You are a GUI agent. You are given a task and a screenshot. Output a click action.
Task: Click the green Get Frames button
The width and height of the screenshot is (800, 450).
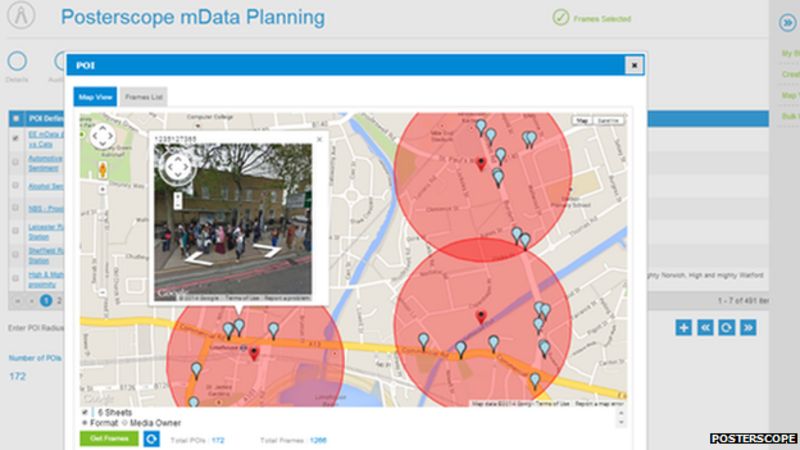tap(109, 438)
